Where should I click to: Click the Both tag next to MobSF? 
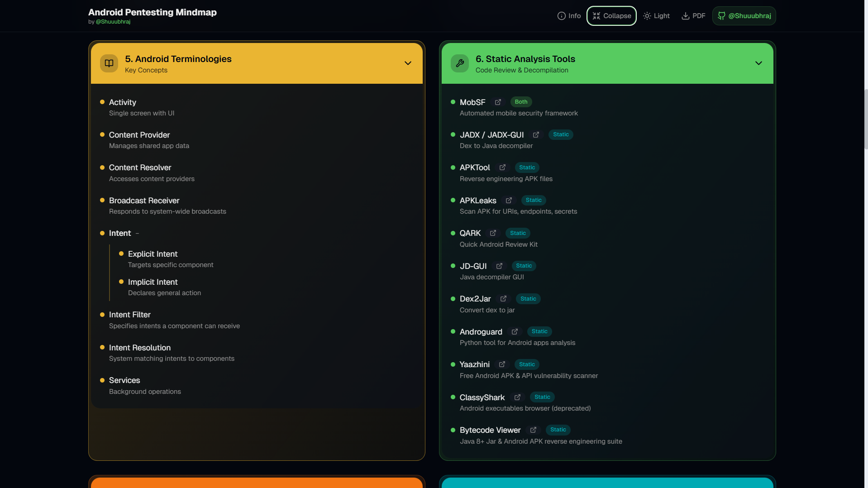click(521, 102)
